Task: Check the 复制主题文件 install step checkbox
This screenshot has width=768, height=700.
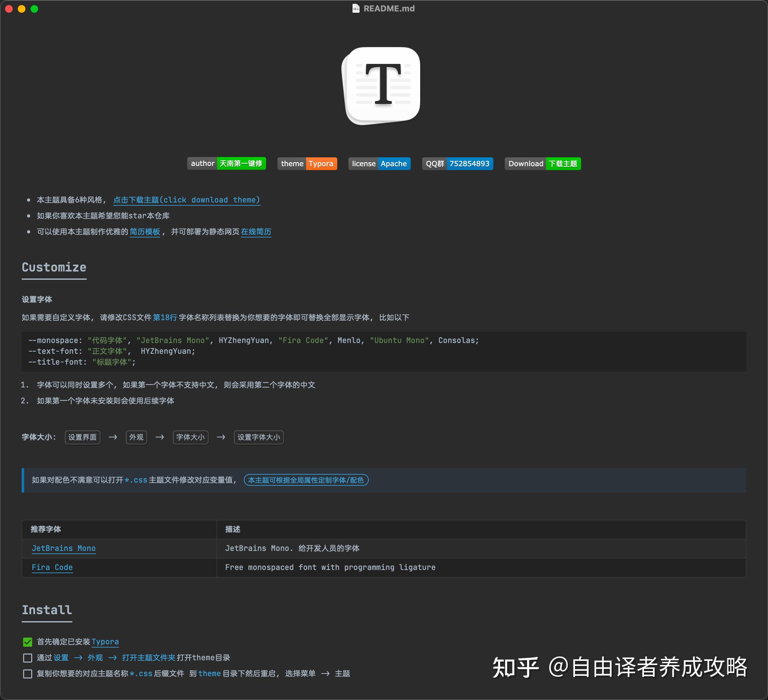Action: [27, 674]
